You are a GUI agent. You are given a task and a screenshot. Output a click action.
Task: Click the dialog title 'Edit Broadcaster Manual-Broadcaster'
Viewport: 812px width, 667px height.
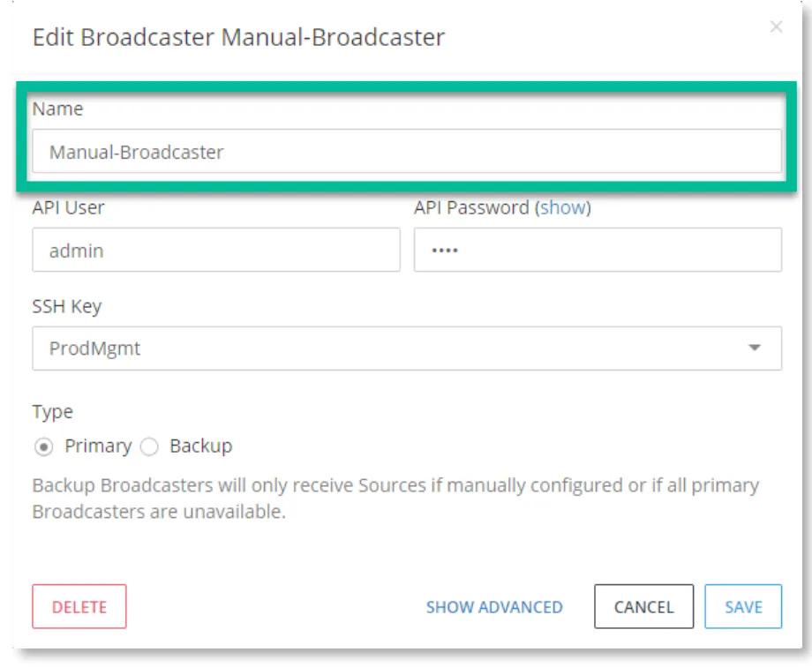[238, 37]
